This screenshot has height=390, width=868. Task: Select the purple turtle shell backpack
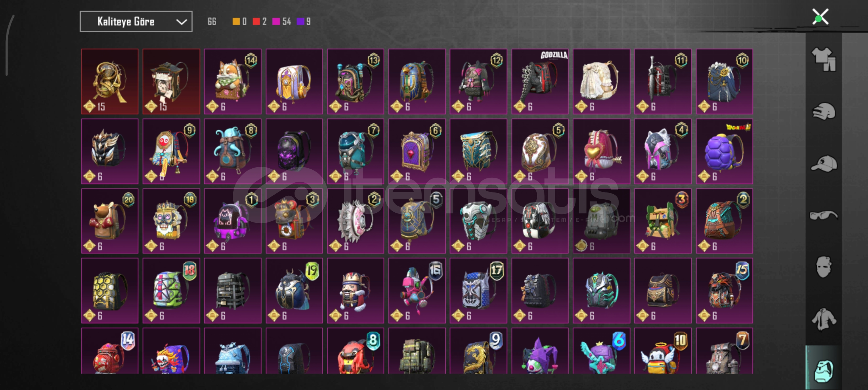point(724,151)
